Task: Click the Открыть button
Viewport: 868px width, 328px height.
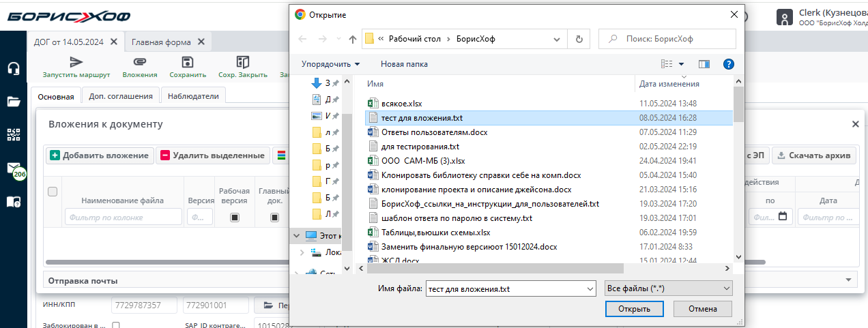Action: click(635, 309)
